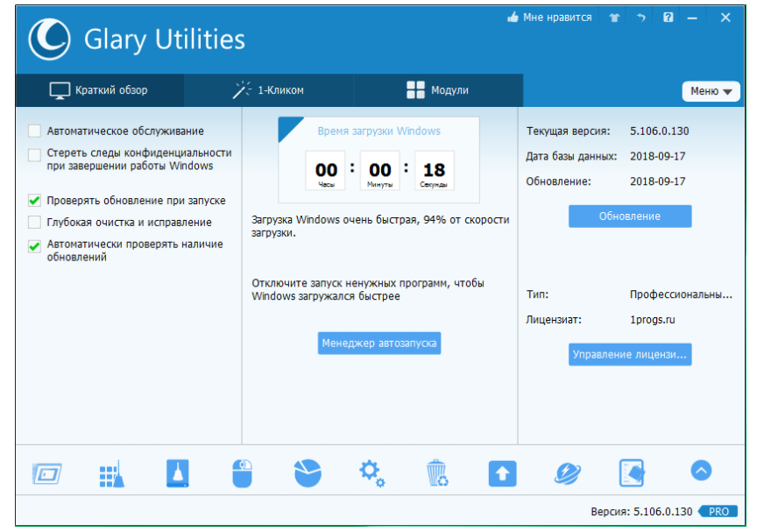
Task: Click the minutes counter labeled 'Минуты'
Action: [x=380, y=170]
